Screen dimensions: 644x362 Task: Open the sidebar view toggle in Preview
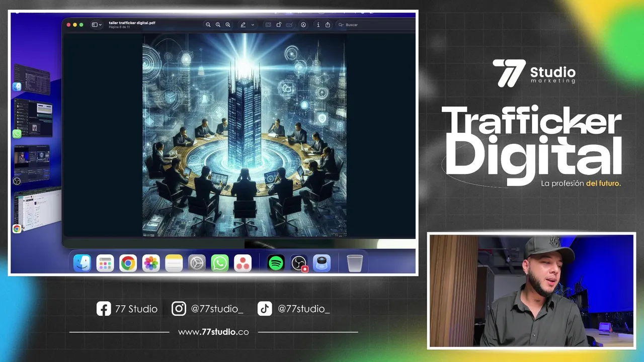pos(94,25)
